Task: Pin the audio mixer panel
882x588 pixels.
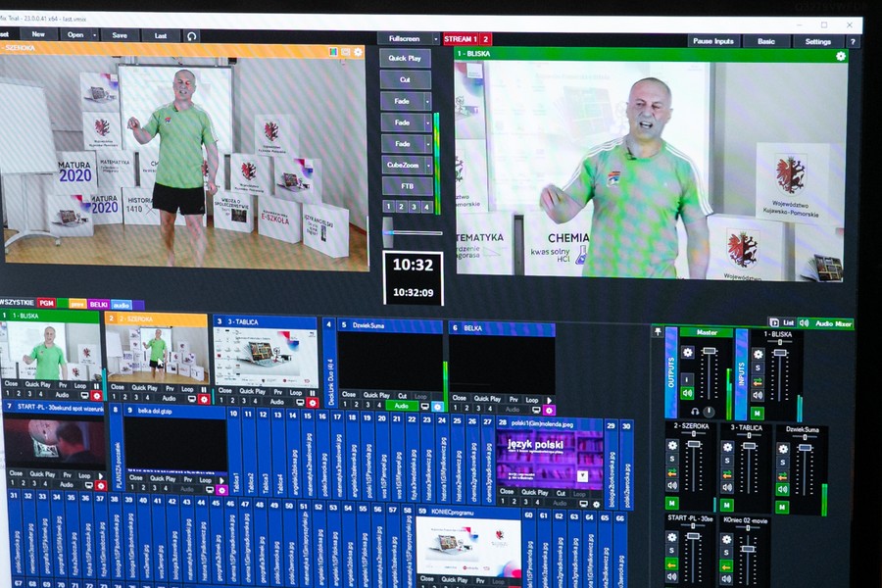Action: (659, 331)
